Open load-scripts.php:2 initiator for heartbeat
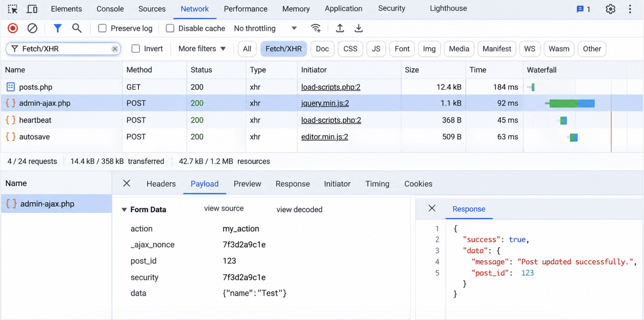This screenshot has height=320, width=644. (x=331, y=120)
